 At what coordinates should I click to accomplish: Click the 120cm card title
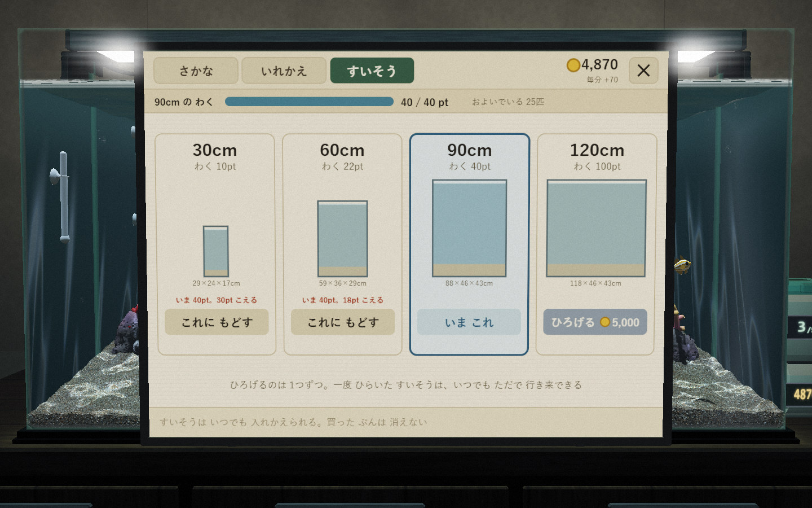[597, 150]
